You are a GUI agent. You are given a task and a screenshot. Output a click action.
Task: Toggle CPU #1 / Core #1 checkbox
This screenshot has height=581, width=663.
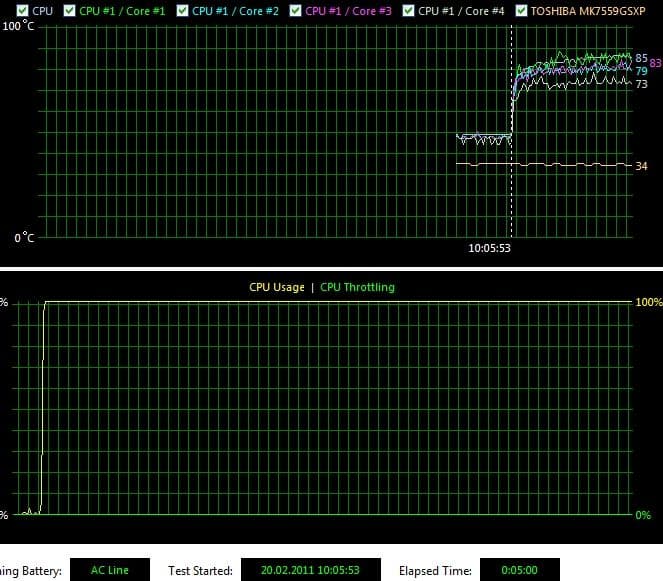pos(69,11)
